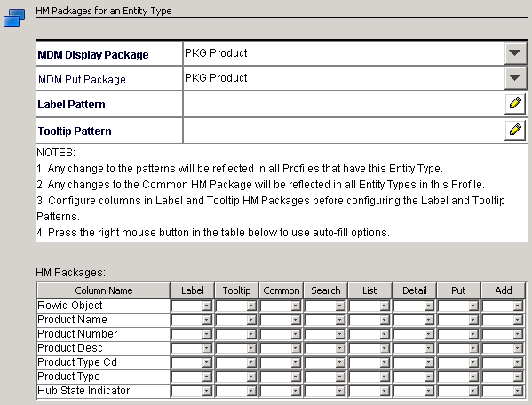Expand Tooltip dropdown for Product Desc row
532x405 pixels.
pos(251,349)
